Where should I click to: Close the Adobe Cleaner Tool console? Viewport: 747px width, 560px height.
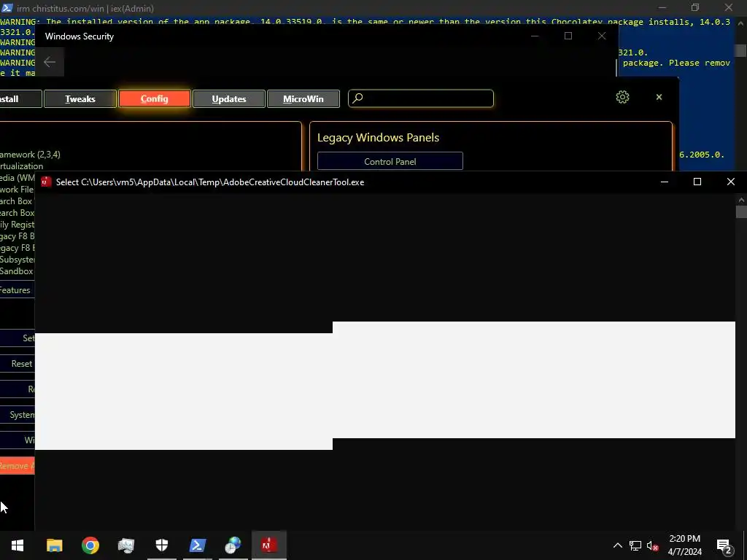(730, 182)
